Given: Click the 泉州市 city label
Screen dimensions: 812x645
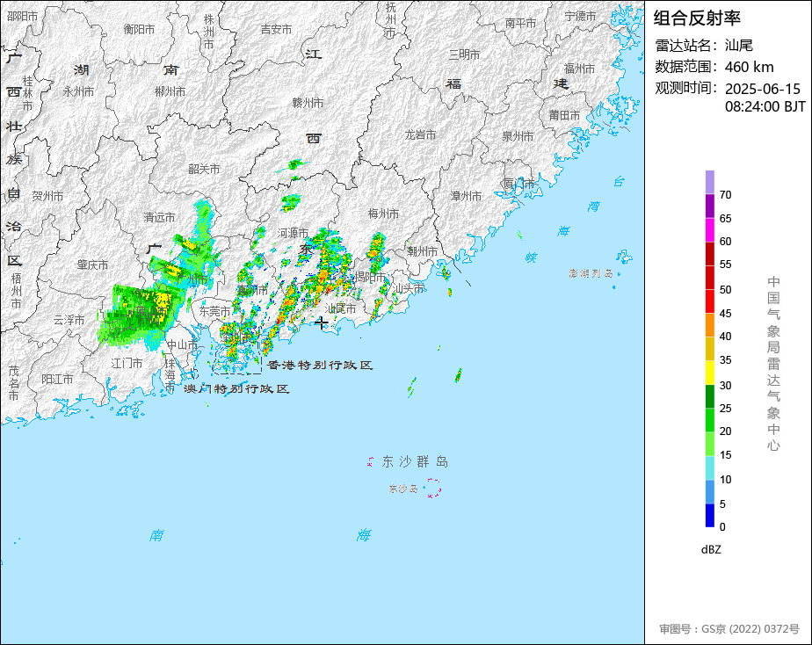Looking at the screenshot, I should point(518,136).
